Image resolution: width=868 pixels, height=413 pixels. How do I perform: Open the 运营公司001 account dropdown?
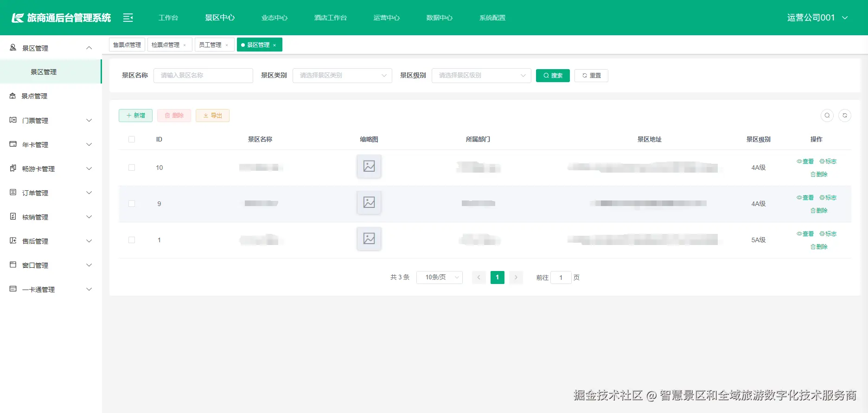817,18
